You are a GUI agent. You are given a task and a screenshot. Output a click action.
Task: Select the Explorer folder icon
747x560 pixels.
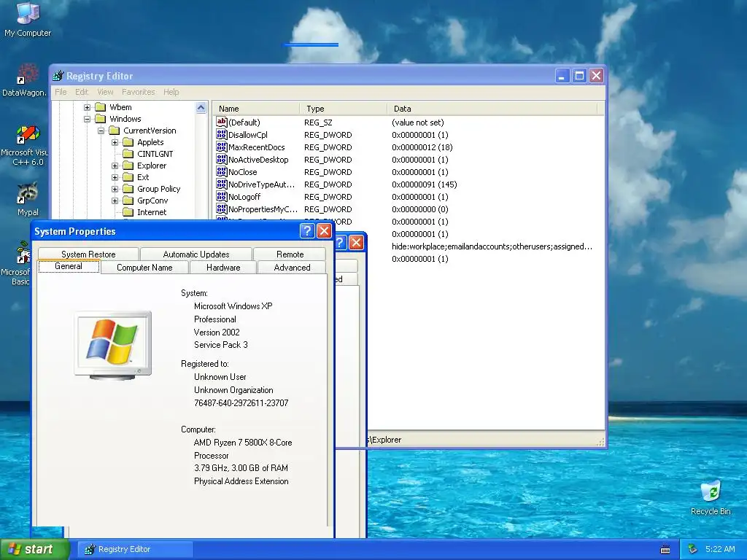click(x=128, y=166)
